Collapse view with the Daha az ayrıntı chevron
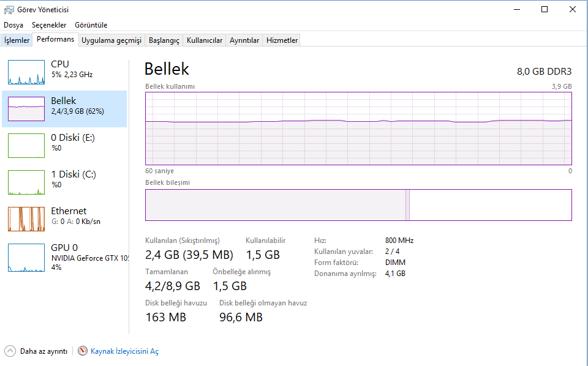This screenshot has height=366, width=588. (10, 351)
